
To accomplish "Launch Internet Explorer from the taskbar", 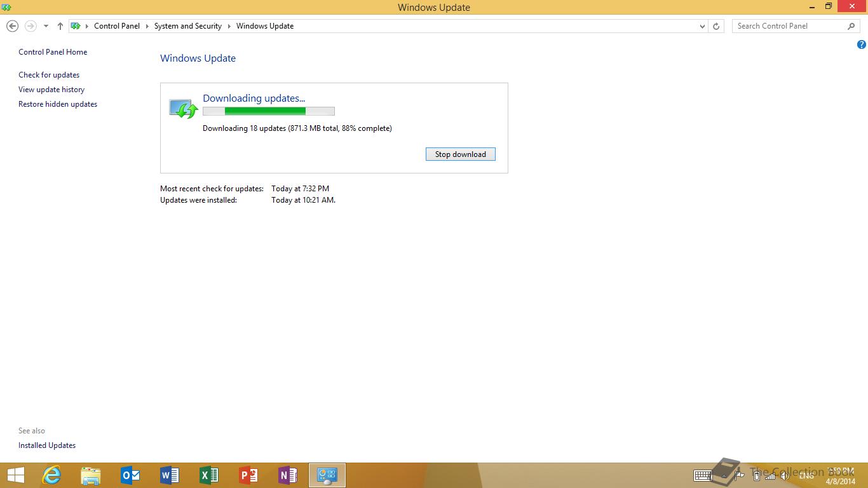I will (x=51, y=475).
